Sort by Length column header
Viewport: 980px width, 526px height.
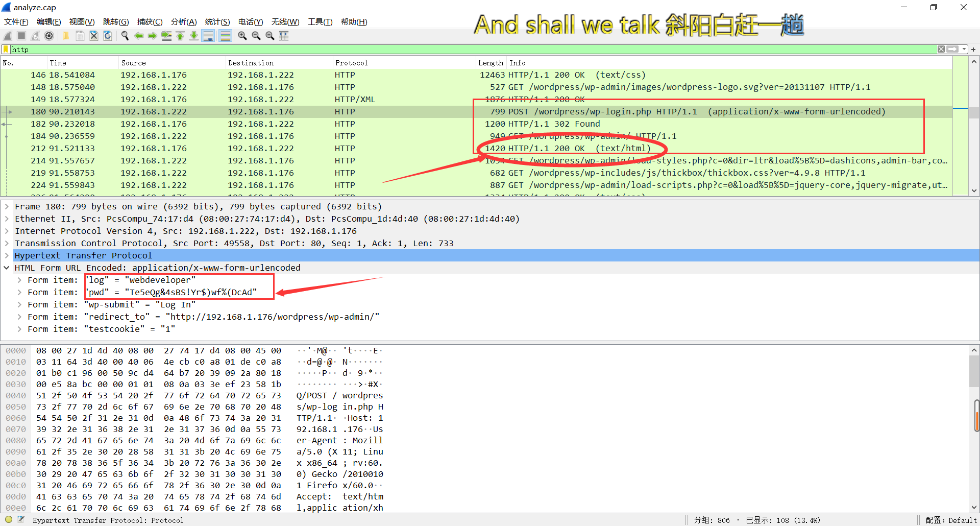(491, 63)
